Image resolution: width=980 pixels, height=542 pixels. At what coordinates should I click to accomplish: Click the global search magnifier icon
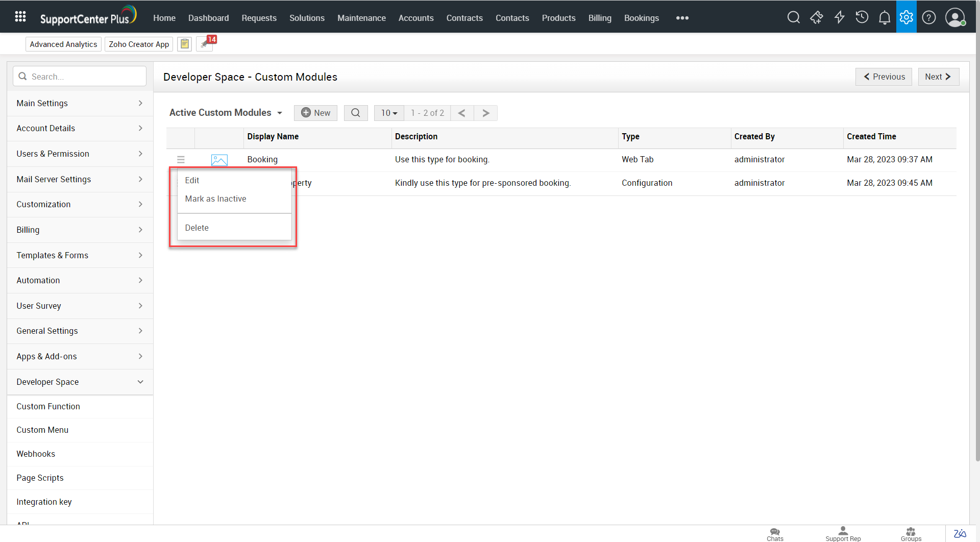793,18
